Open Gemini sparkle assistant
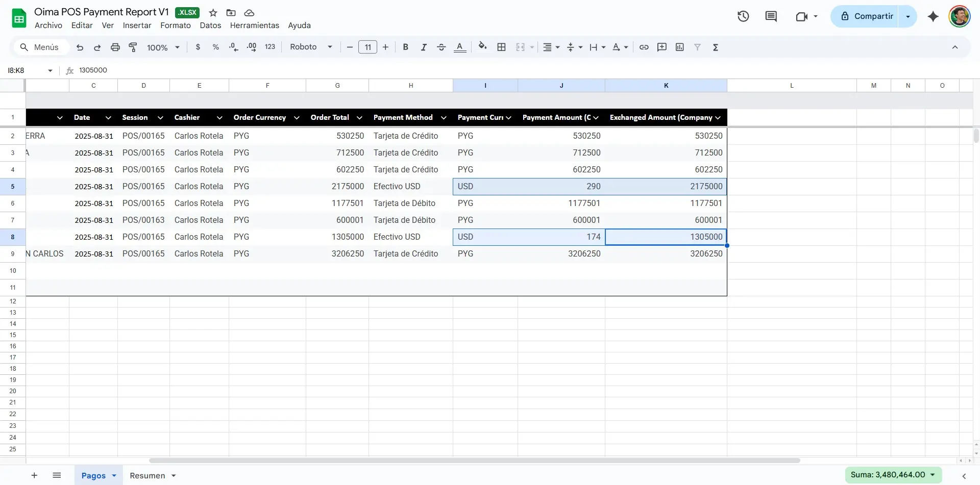Viewport: 980px width, 485px height. tap(933, 16)
